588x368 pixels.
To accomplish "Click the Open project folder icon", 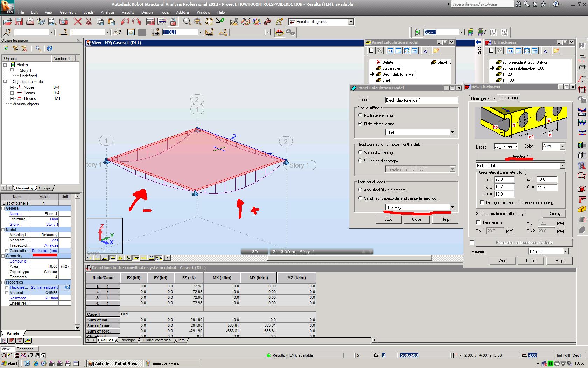I will coord(7,22).
